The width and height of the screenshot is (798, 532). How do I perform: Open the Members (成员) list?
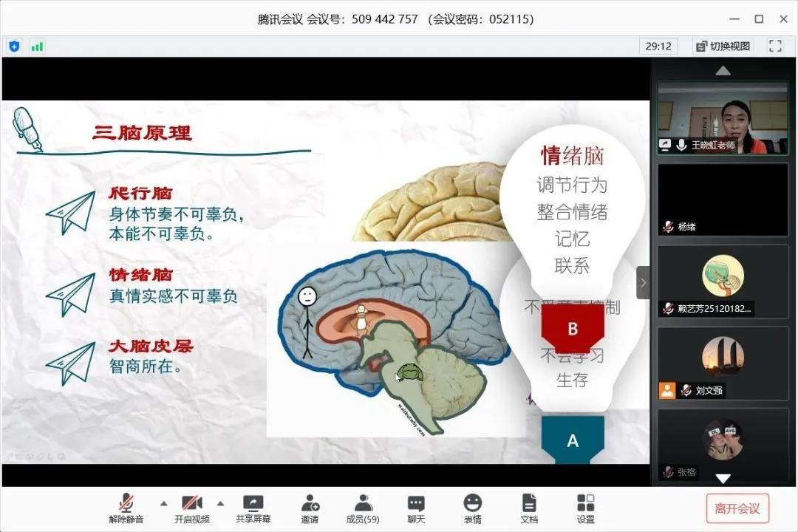(x=363, y=508)
